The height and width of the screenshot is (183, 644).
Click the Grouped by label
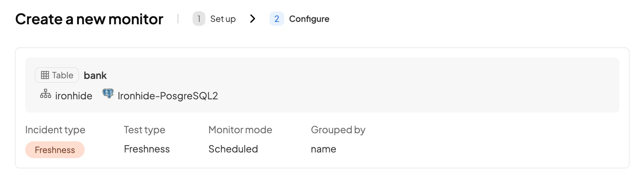click(338, 130)
